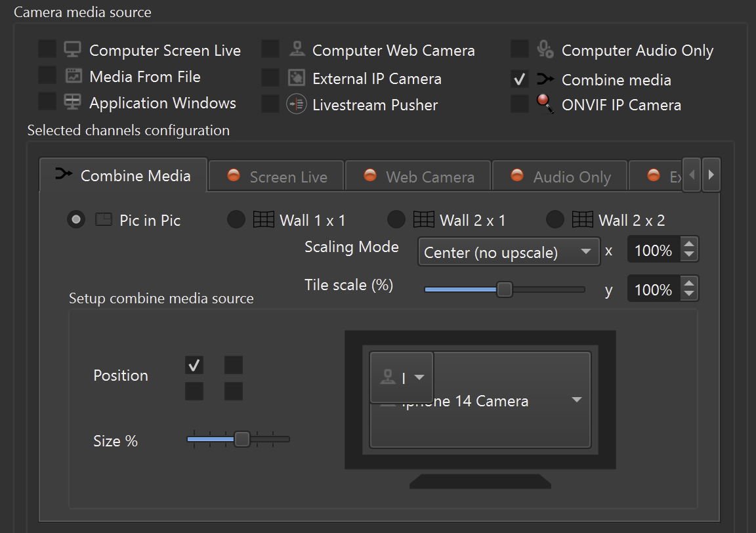Increase the x scale percentage with up arrow
The width and height of the screenshot is (756, 533).
coord(689,245)
